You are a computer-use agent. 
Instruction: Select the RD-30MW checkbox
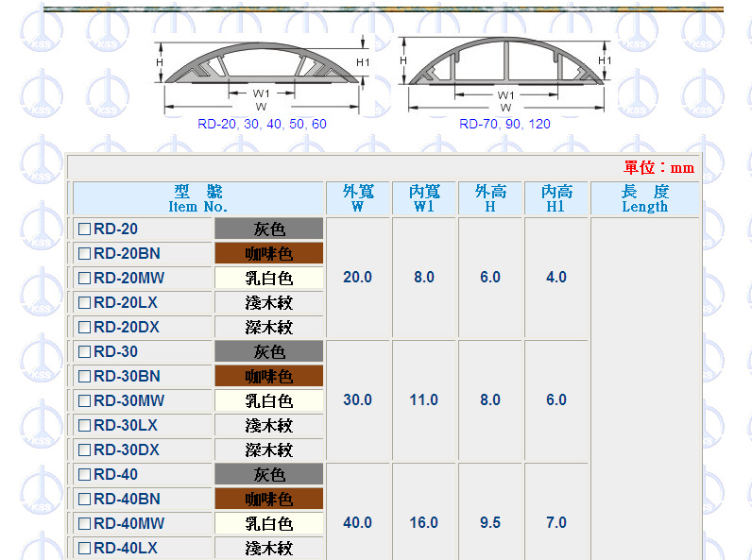point(84,400)
